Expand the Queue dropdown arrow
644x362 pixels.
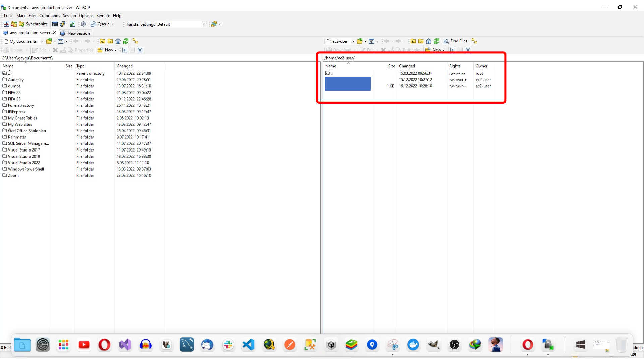(113, 24)
